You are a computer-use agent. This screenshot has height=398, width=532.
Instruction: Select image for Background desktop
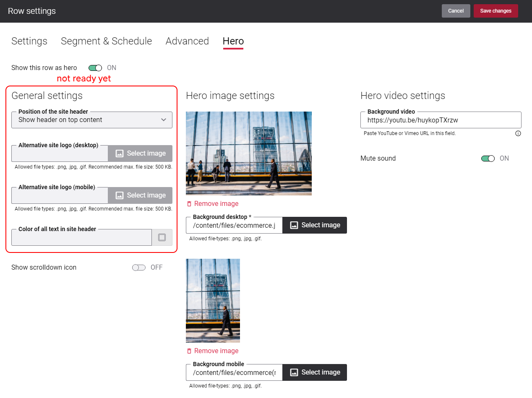coord(315,225)
